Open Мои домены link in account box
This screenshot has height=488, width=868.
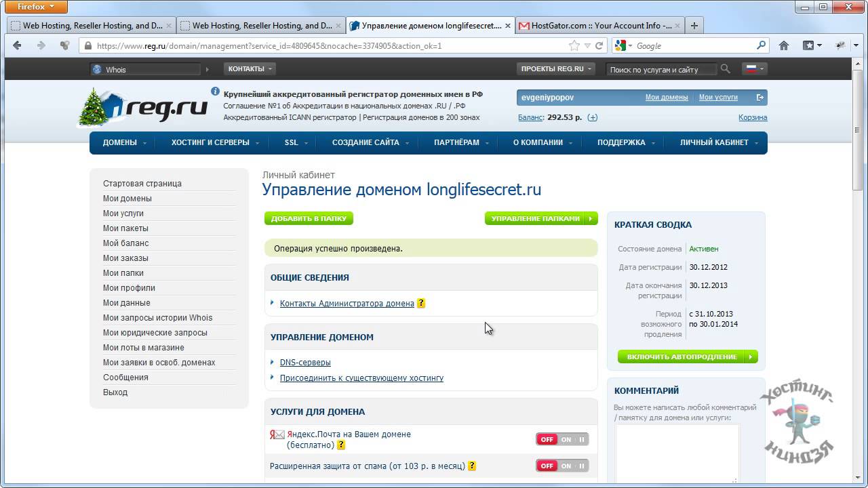667,98
